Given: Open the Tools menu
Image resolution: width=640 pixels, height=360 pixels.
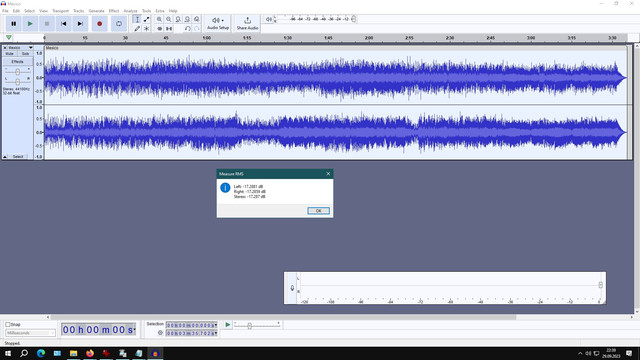Looking at the screenshot, I should click(x=147, y=11).
